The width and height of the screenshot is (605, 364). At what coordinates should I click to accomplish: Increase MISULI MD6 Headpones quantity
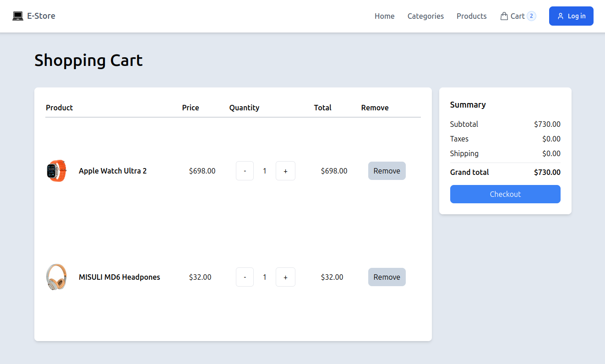click(x=285, y=277)
